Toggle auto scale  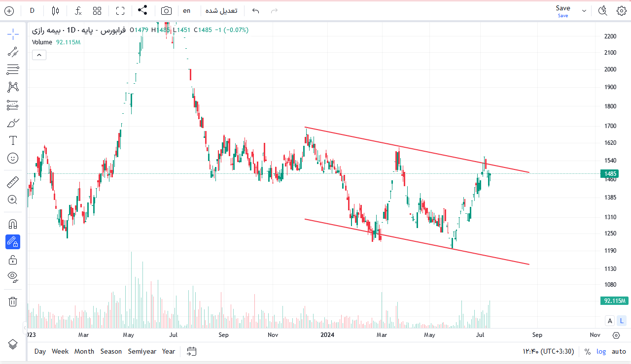[x=619, y=352]
